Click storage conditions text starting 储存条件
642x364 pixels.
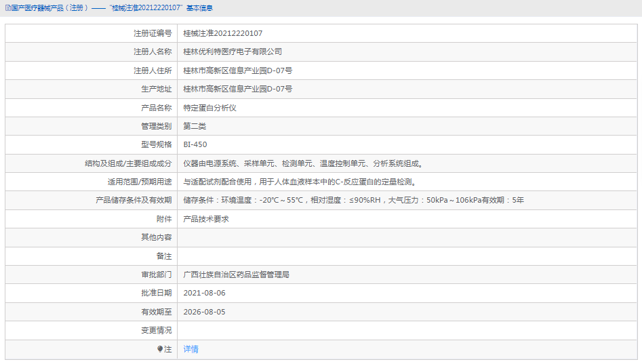pyautogui.click(x=353, y=200)
